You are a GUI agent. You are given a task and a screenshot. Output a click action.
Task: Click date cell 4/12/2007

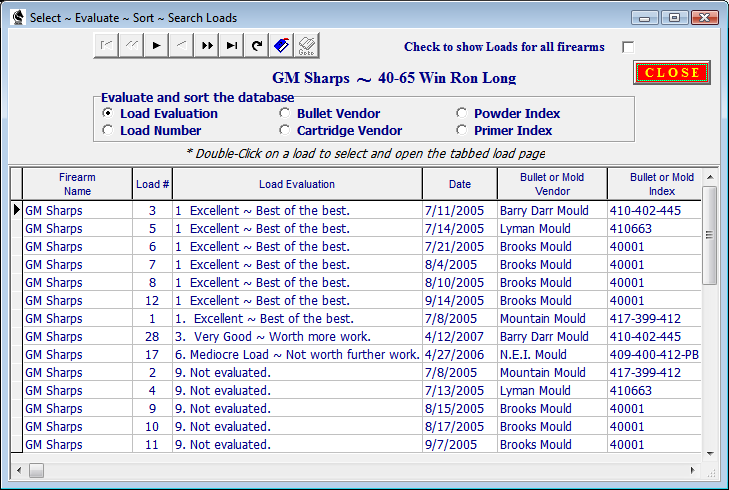click(x=460, y=336)
